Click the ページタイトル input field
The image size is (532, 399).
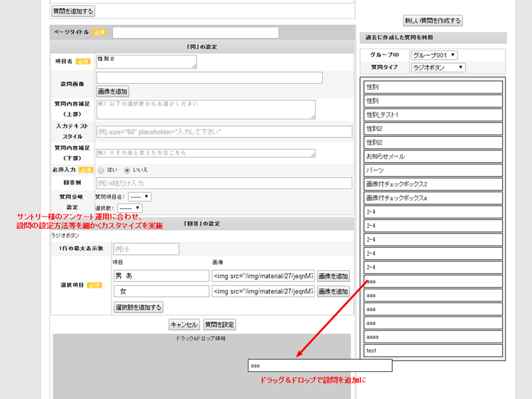[196, 33]
